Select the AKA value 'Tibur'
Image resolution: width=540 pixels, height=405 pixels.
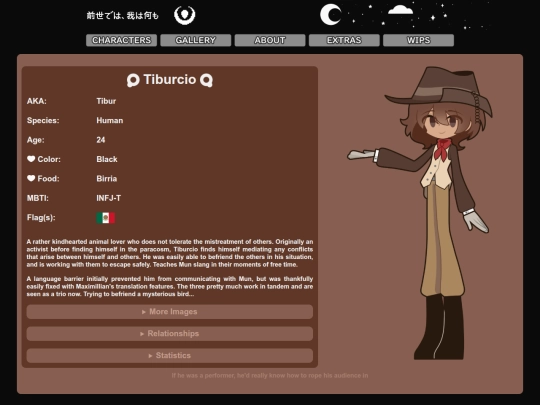click(106, 101)
